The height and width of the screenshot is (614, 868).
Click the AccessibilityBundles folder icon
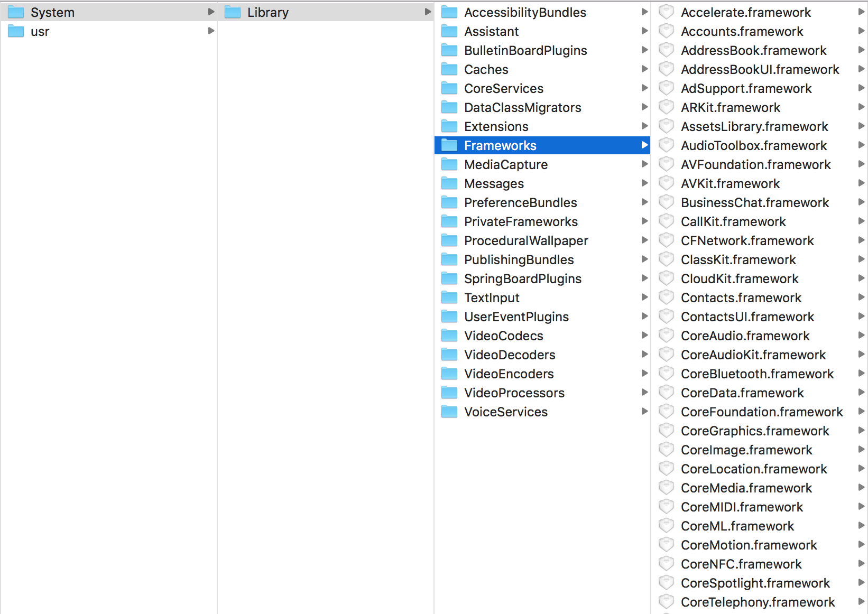tap(449, 12)
